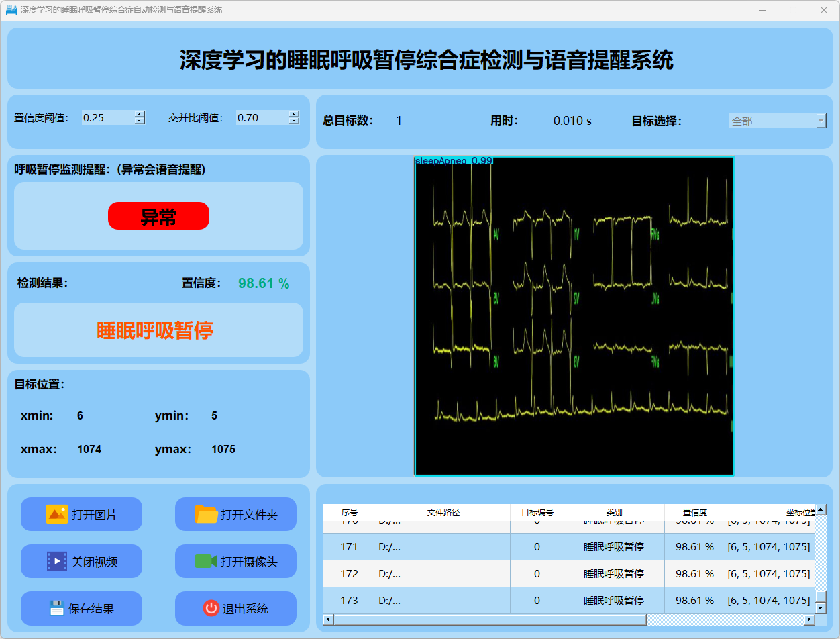840x639 pixels.
Task: Click into the 置信度阈值 input field
Action: coord(107,118)
